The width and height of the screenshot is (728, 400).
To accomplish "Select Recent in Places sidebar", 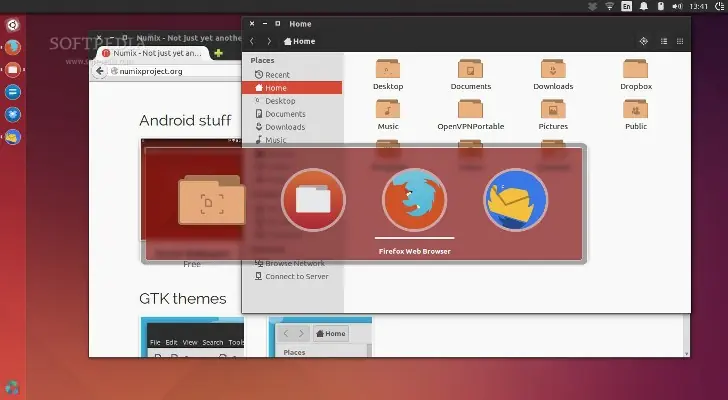I will point(292,75).
